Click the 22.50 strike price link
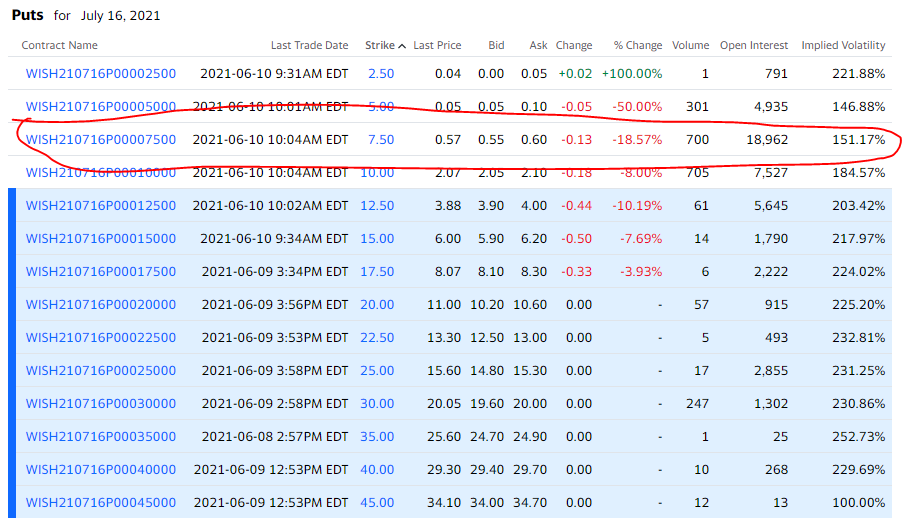This screenshot has height=527, width=906. coord(377,337)
